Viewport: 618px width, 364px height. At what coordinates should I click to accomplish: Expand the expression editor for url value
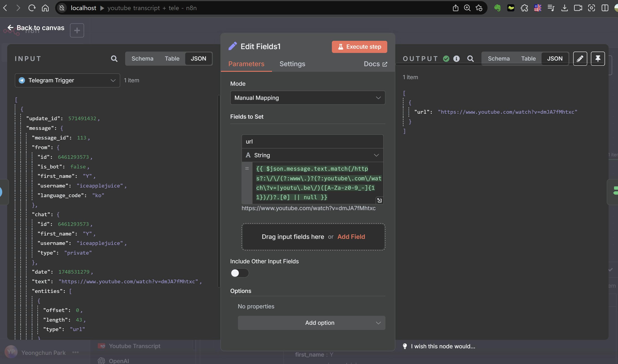click(x=379, y=201)
